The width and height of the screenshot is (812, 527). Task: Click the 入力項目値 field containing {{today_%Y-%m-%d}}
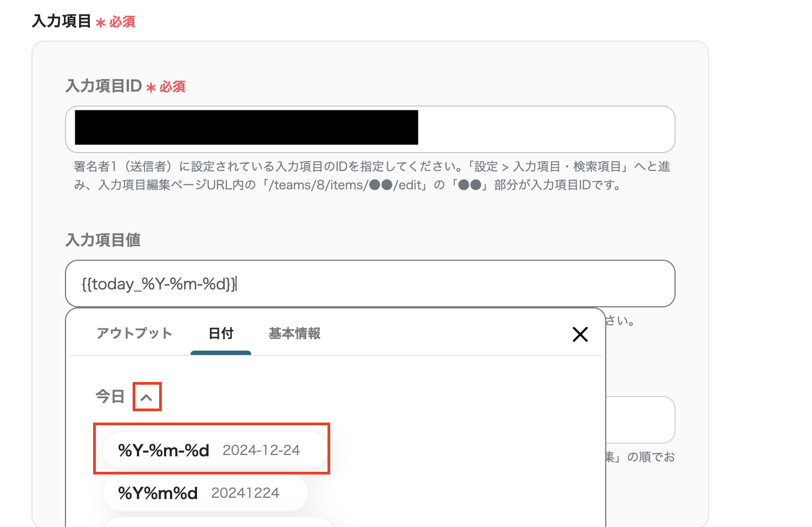point(370,284)
